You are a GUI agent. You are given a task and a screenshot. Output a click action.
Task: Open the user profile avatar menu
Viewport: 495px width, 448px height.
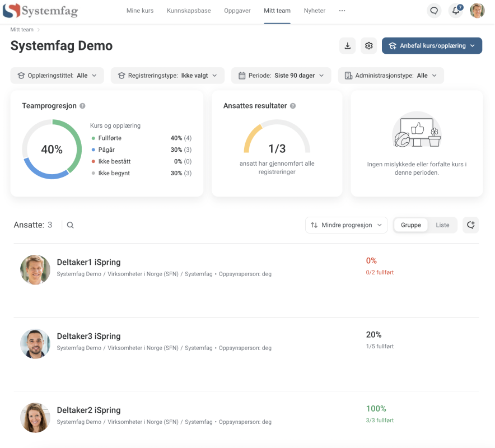pyautogui.click(x=477, y=11)
